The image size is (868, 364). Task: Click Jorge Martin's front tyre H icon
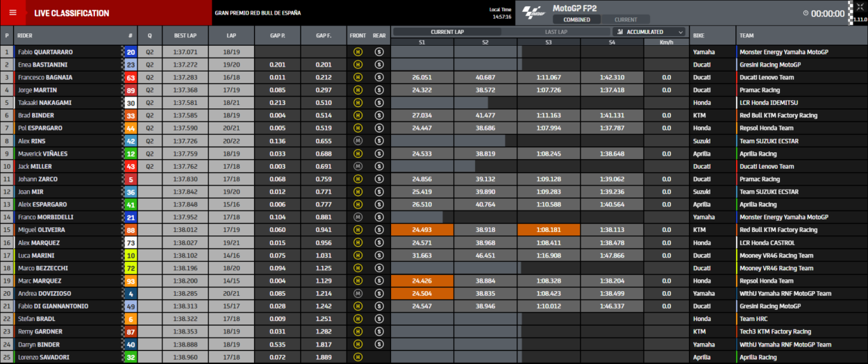[x=358, y=90]
